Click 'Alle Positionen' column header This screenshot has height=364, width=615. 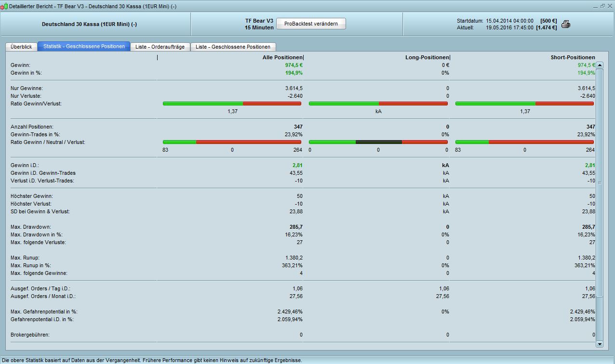pos(282,57)
